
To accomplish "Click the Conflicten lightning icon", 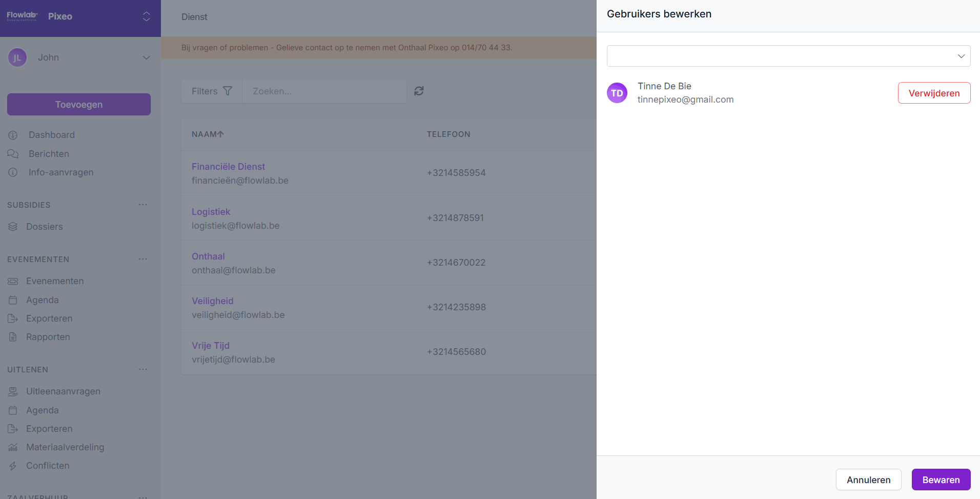I will (x=13, y=466).
